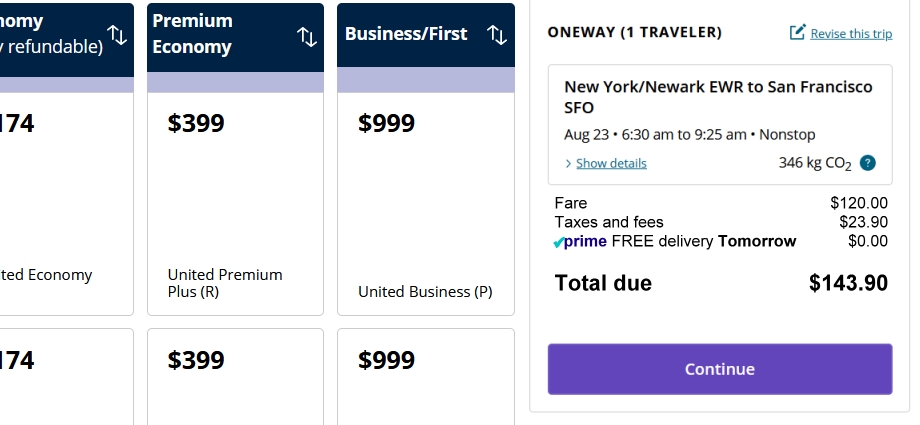Click the Total due amount $143.90
The width and height of the screenshot is (920, 425).
(848, 283)
